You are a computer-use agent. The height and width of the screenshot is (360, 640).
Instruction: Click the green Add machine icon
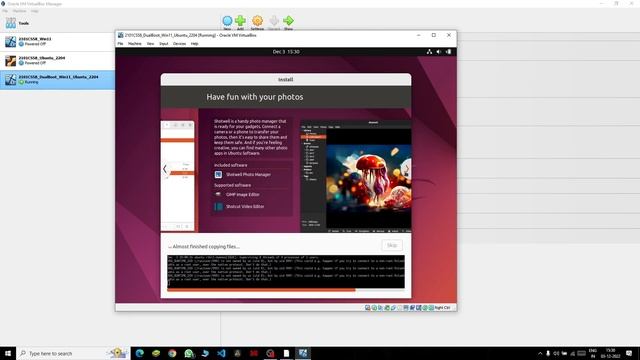coord(240,22)
